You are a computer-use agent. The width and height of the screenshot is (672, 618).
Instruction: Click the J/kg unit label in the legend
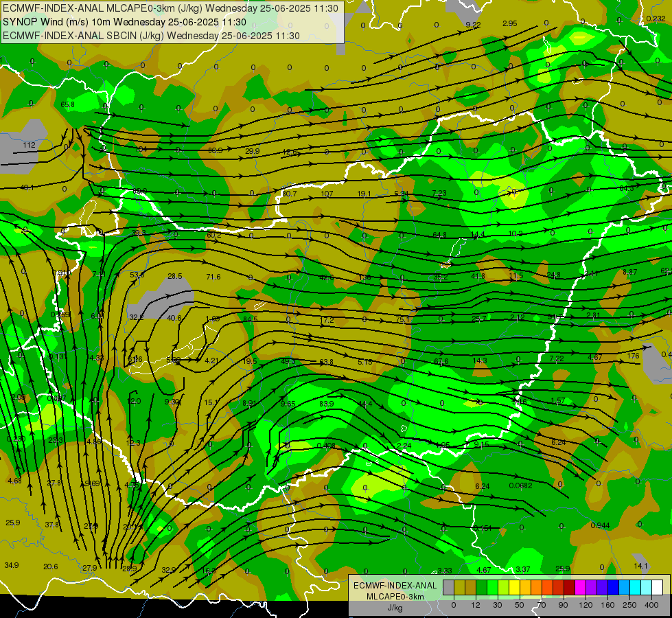(395, 608)
